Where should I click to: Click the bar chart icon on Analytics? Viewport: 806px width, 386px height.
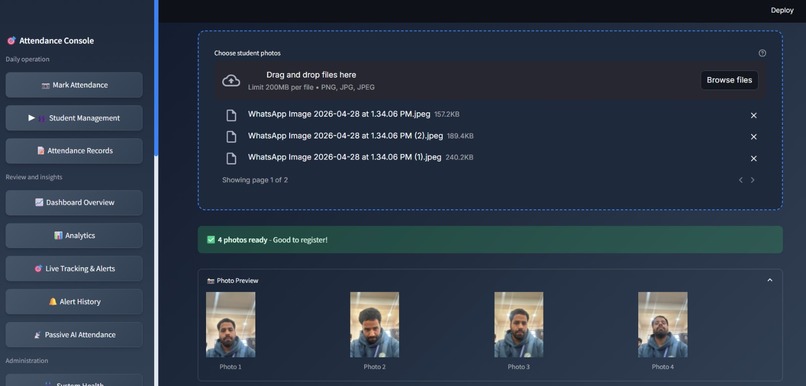(x=58, y=235)
